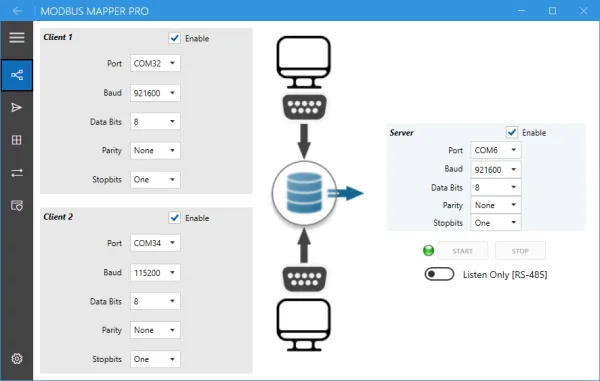Click the STOP button
The width and height of the screenshot is (600, 381).
point(520,251)
